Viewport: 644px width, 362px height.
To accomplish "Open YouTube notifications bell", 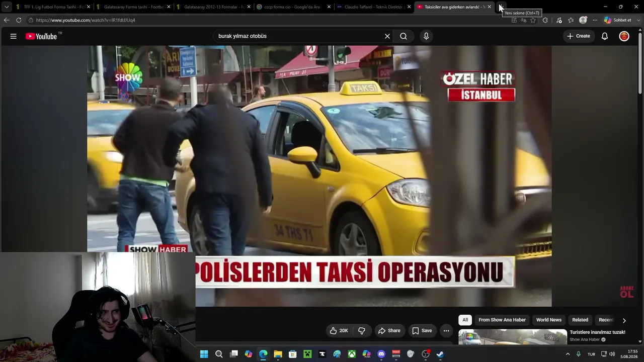I will point(605,36).
